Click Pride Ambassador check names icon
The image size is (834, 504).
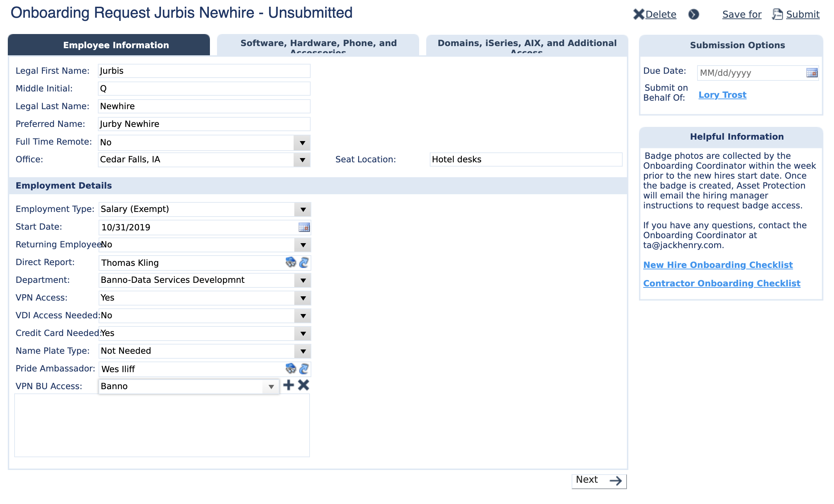pos(304,369)
